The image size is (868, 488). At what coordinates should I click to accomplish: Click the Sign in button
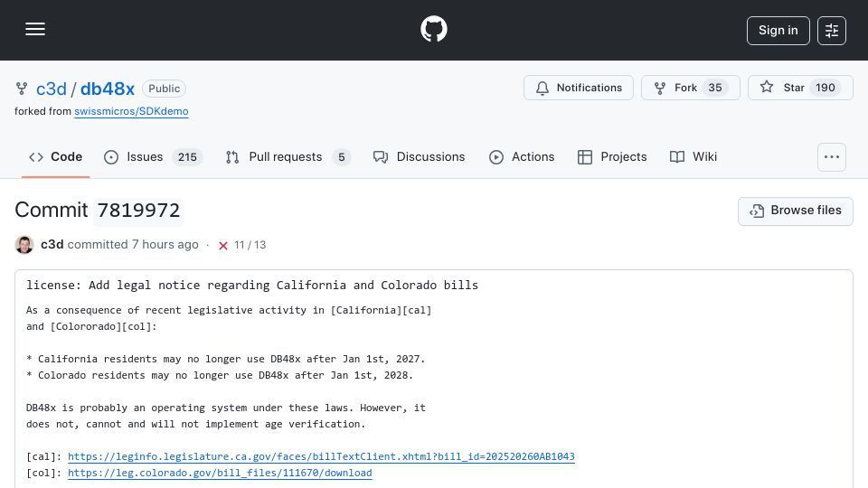click(778, 31)
